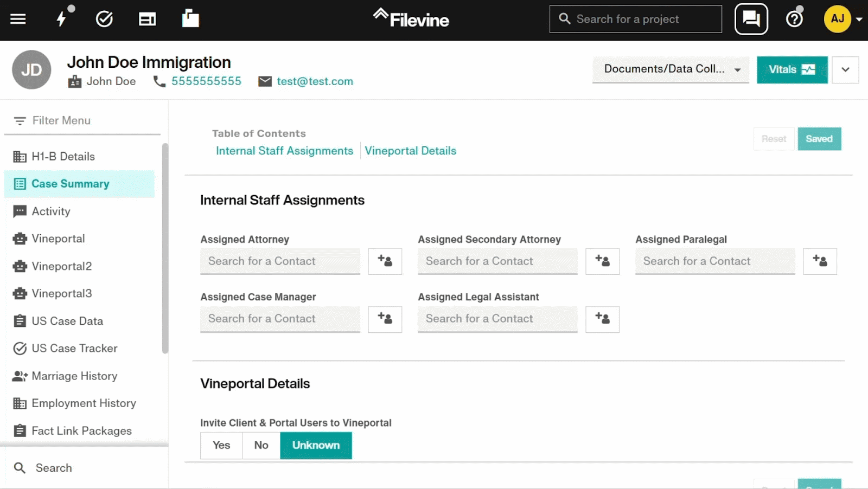This screenshot has height=489, width=868.
Task: Open Vineportal3 in sidebar
Action: [x=79, y=293]
